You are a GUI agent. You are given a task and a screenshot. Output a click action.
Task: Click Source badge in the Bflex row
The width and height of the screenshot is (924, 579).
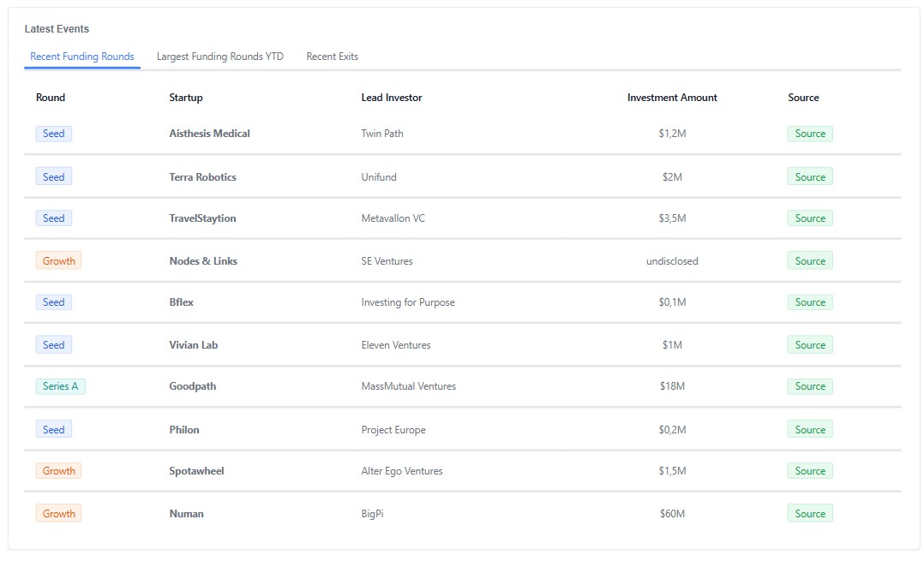click(x=810, y=302)
